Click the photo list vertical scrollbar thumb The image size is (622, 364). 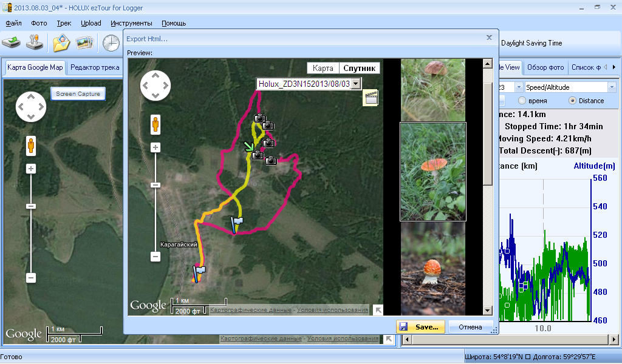[x=488, y=133]
